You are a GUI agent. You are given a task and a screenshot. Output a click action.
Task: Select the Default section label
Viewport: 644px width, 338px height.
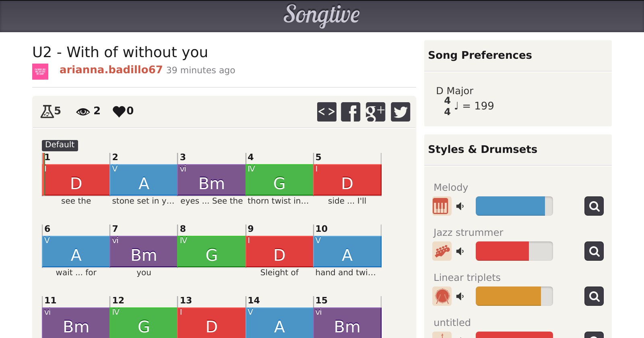[60, 145]
